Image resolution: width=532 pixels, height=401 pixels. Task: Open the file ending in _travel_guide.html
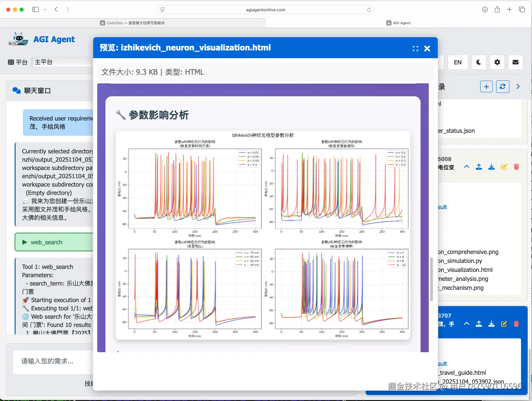pyautogui.click(x=462, y=373)
